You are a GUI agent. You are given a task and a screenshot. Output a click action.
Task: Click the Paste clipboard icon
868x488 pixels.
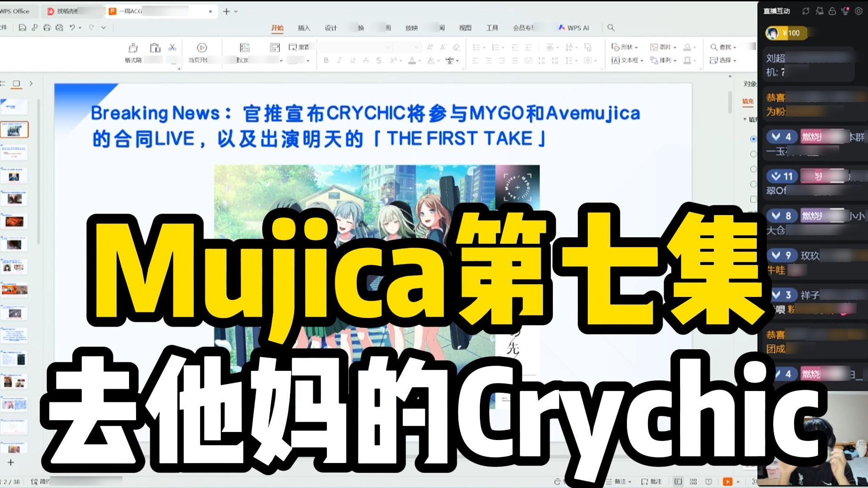[155, 48]
